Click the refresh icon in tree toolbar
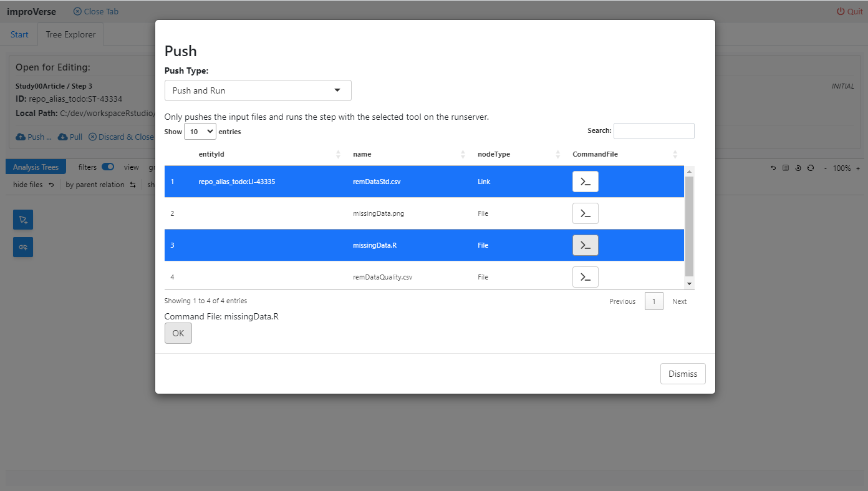 (810, 168)
